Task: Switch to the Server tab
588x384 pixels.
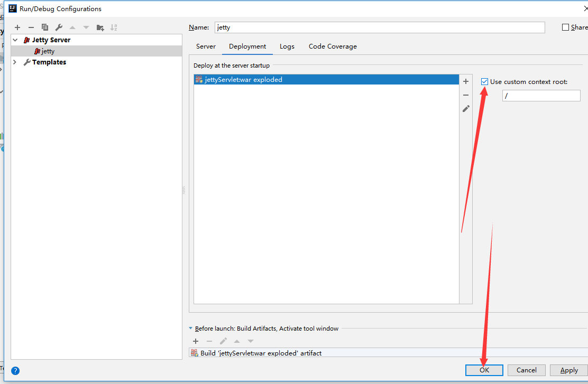Action: coord(206,46)
